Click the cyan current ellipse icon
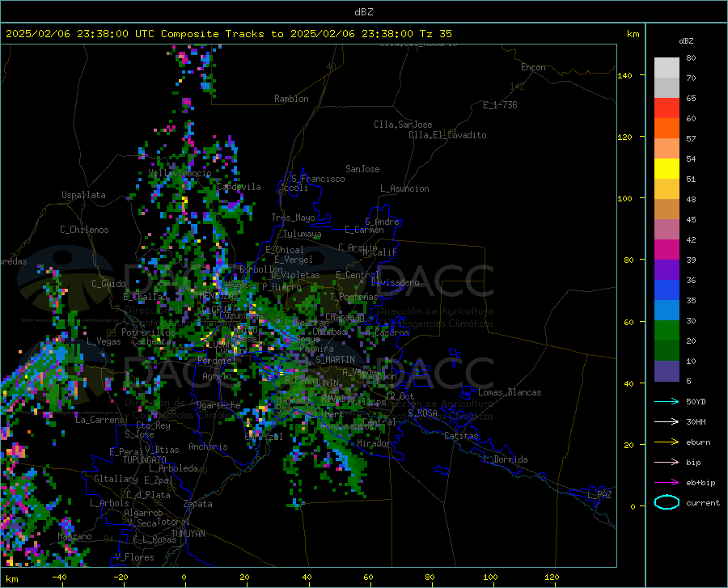The width and height of the screenshot is (728, 588). (667, 502)
